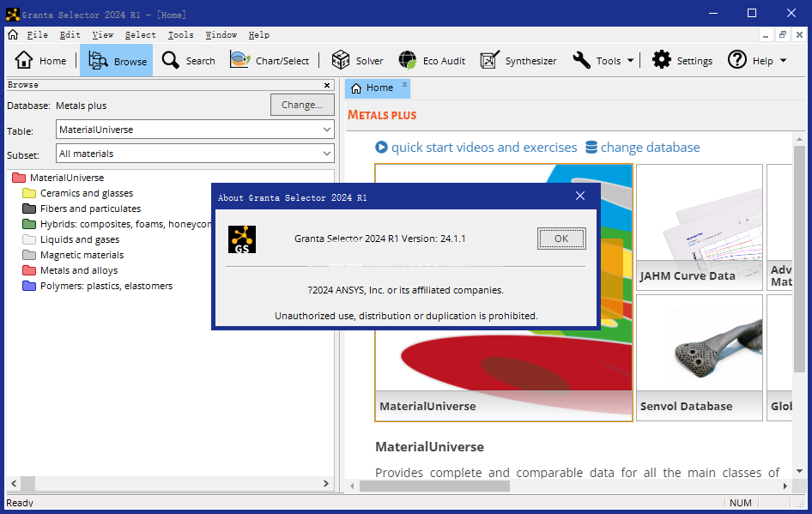Open the Browse tool
This screenshot has width=812, height=514.
117,61
